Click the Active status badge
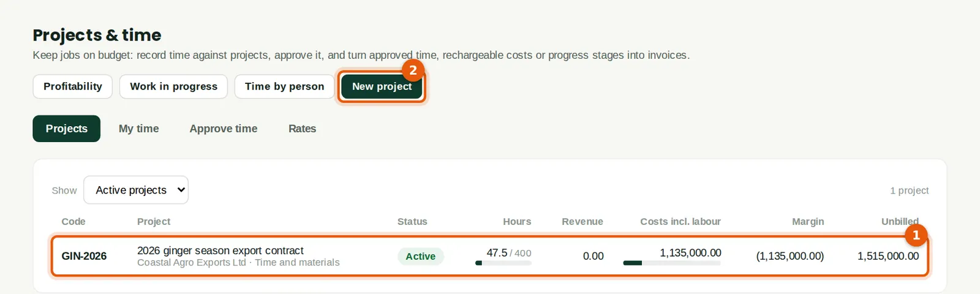Viewport: 980px width, 294px height. tap(421, 256)
